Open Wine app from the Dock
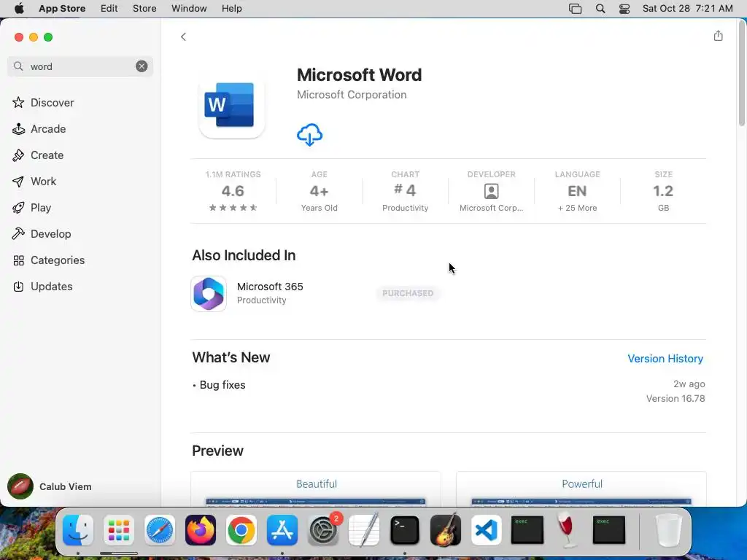The height and width of the screenshot is (560, 747). click(x=567, y=530)
